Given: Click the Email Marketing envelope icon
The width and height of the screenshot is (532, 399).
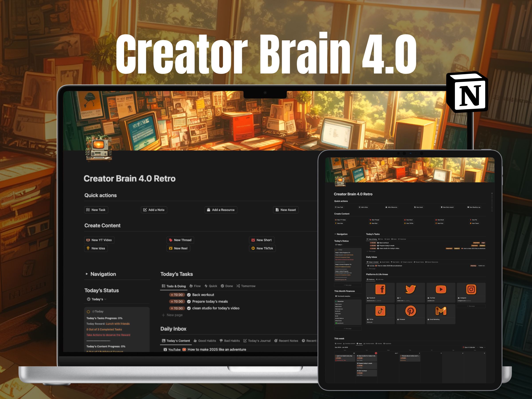Looking at the screenshot, I should pyautogui.click(x=441, y=311).
